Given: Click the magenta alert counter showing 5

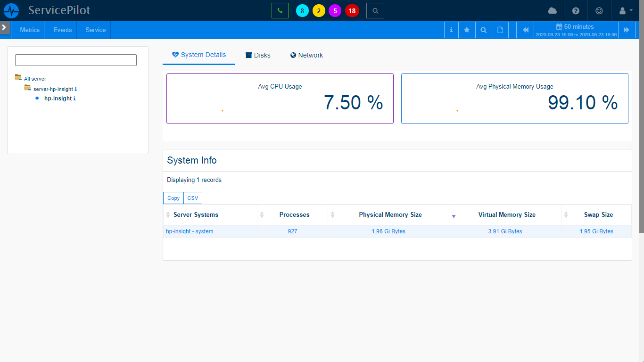Looking at the screenshot, I should [x=335, y=10].
